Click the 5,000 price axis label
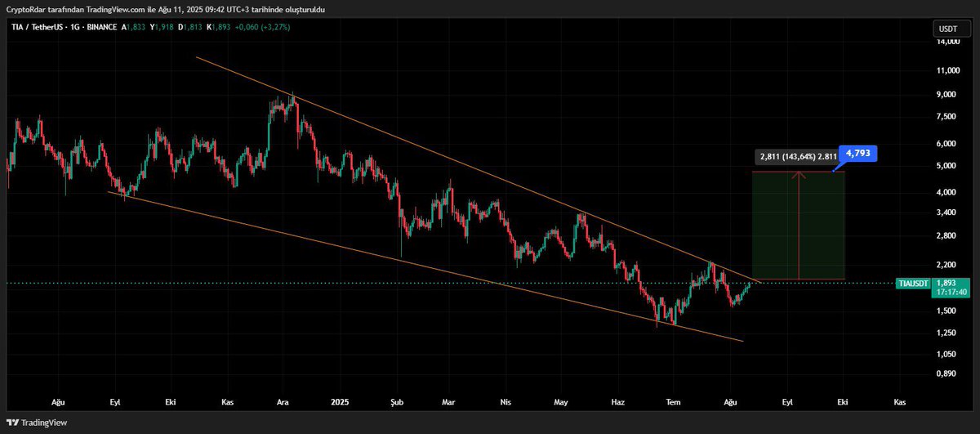The width and height of the screenshot is (980, 434). 947,166
